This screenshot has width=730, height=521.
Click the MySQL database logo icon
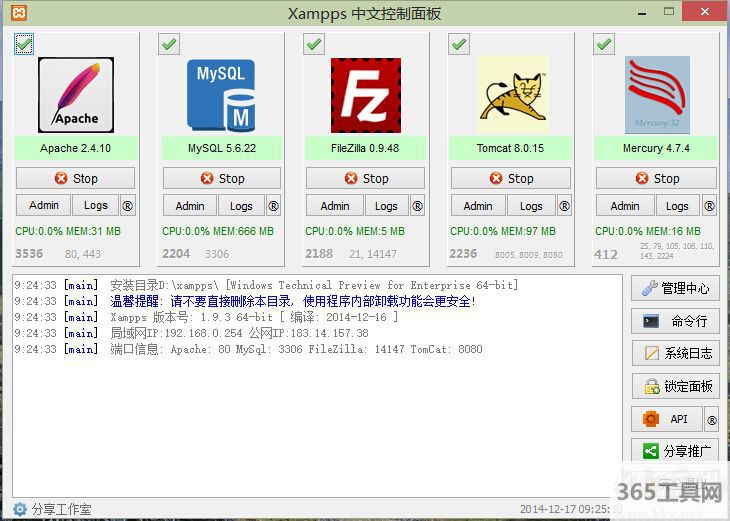(221, 95)
